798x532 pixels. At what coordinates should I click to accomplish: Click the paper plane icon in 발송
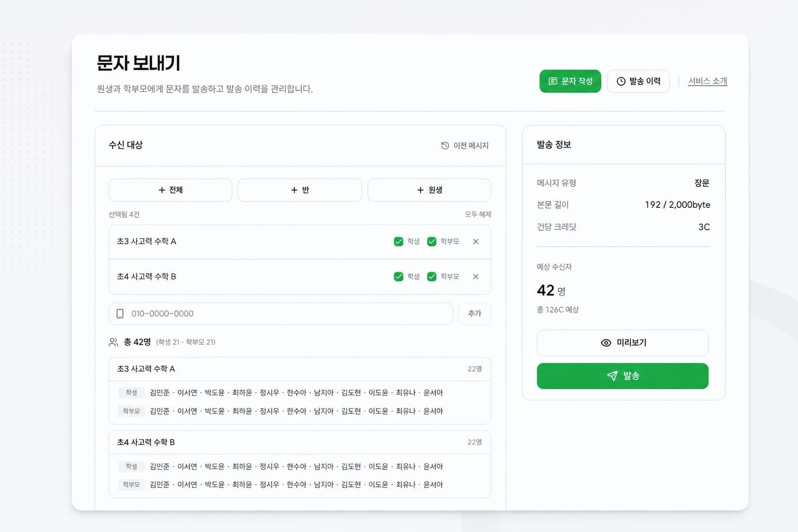coord(613,376)
